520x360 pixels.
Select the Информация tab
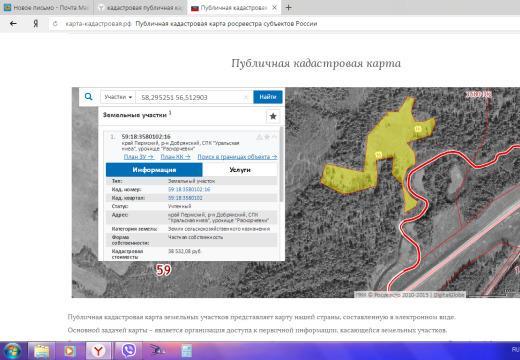(x=154, y=170)
